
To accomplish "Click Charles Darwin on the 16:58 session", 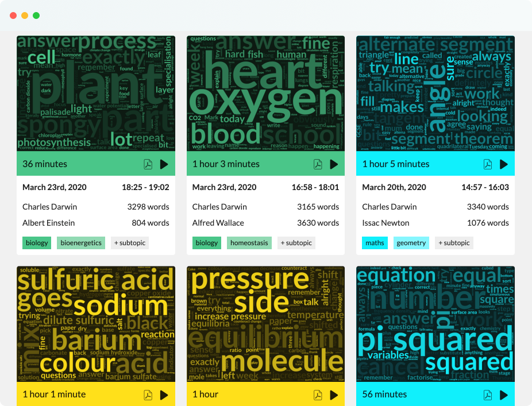I will coord(219,207).
